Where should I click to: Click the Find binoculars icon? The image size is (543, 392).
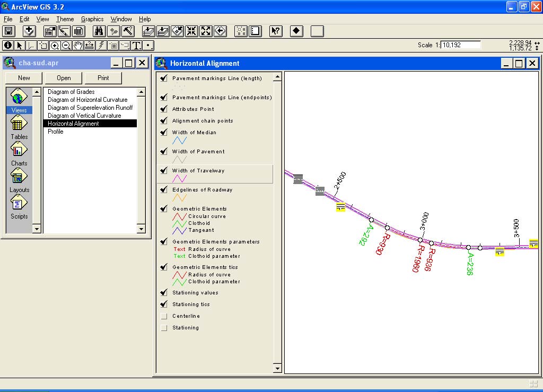[x=99, y=31]
